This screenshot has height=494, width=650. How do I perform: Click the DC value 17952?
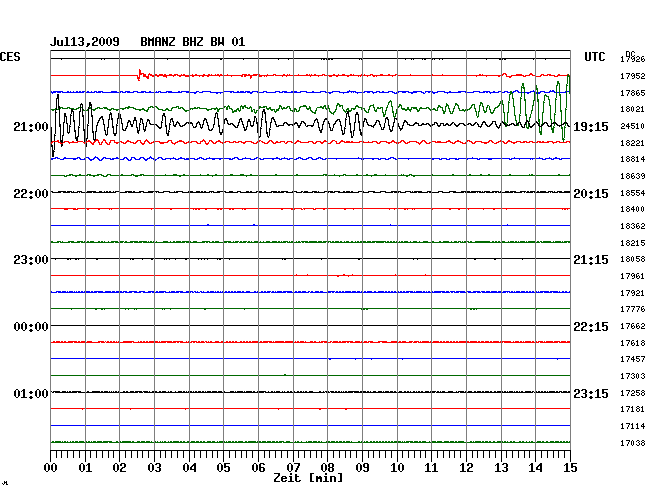point(633,76)
